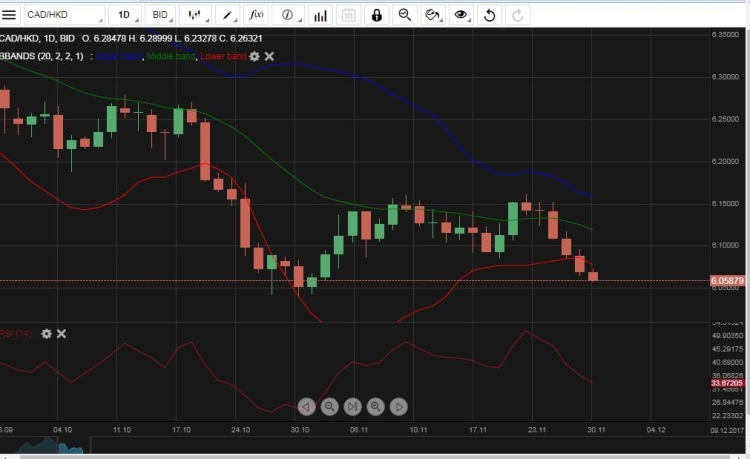Open the hamburger main menu
Screen dimensions: 750x459
[x=10, y=15]
